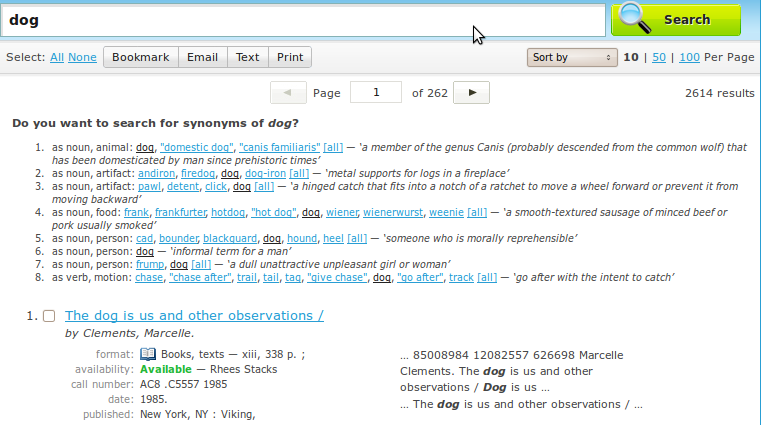Click the Text button
Image resolution: width=761 pixels, height=425 pixels.
248,57
